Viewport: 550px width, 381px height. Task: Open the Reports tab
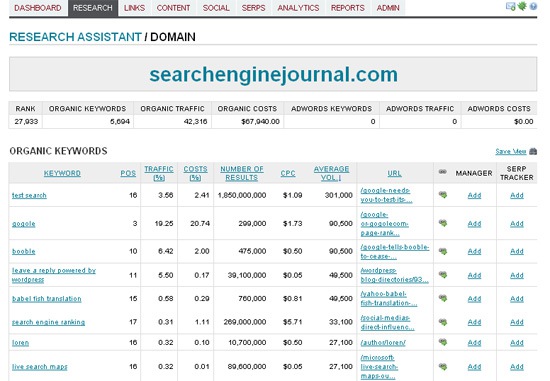(x=348, y=8)
